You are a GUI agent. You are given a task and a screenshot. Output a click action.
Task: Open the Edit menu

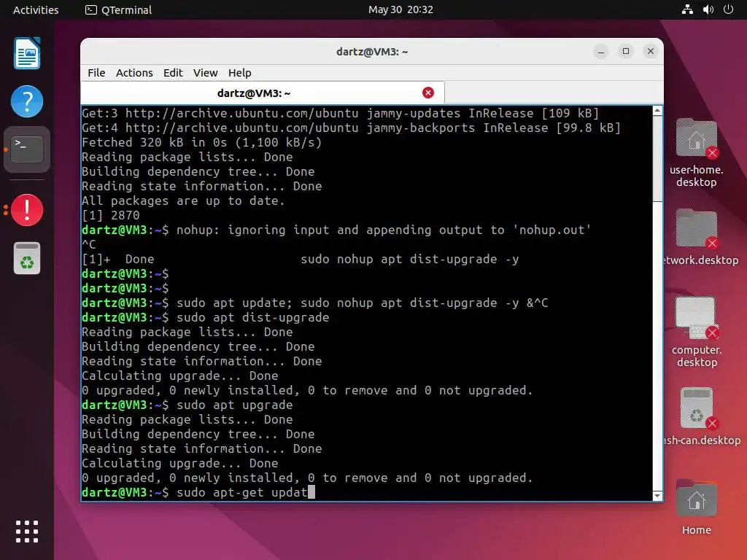[173, 73]
